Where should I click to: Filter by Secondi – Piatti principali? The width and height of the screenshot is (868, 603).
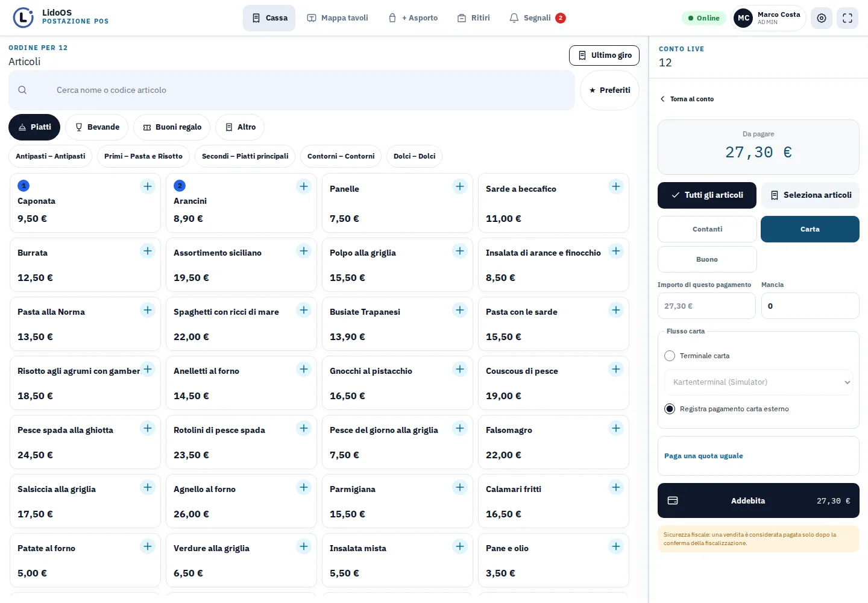(245, 156)
